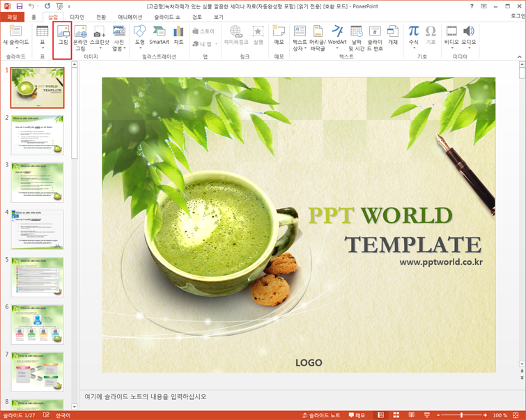Click the 하이퍼링크 (Hyperlink) icon
The height and width of the screenshot is (420, 526).
click(x=236, y=31)
